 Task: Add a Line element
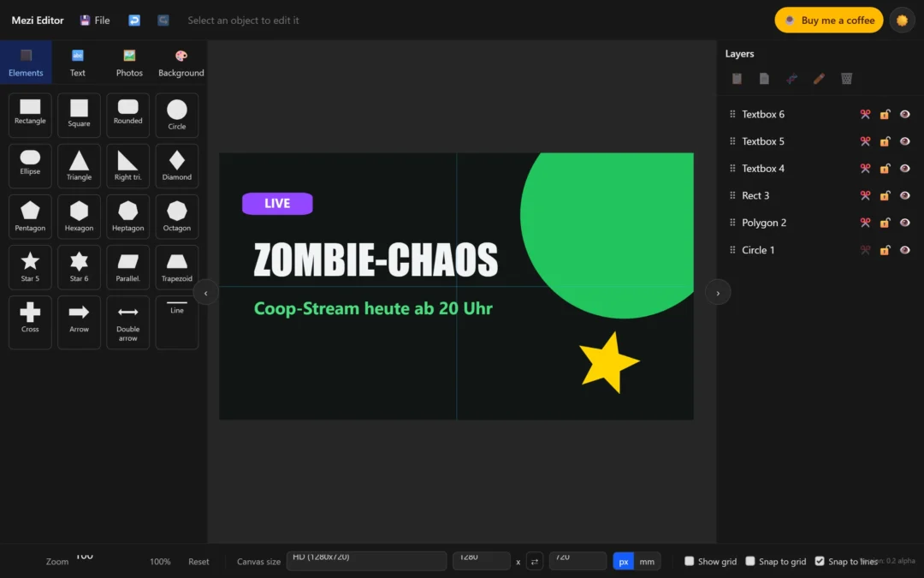[177, 322]
